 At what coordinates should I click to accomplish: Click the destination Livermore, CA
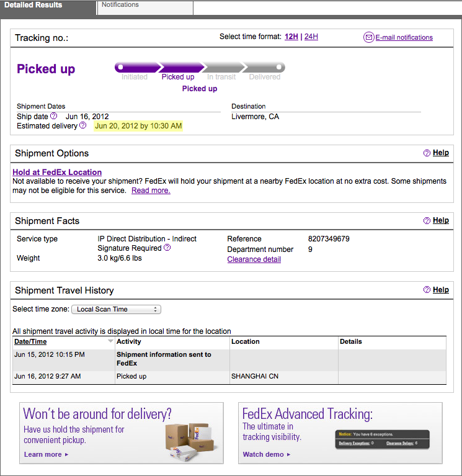(255, 117)
